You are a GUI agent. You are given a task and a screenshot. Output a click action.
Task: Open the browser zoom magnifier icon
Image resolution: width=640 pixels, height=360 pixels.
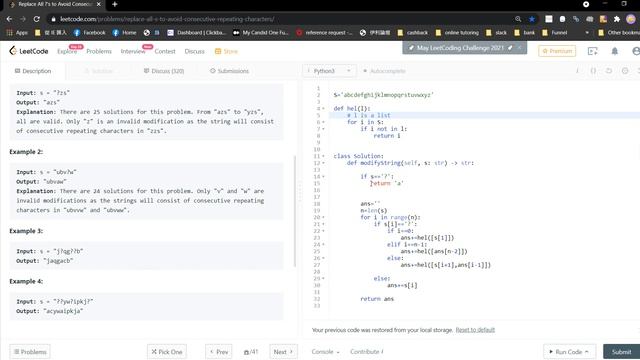(x=518, y=19)
